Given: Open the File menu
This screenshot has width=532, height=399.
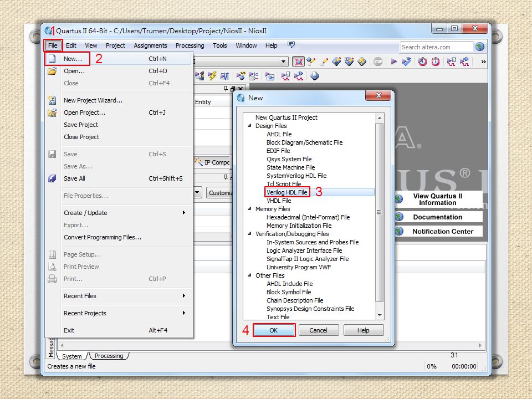Looking at the screenshot, I should (x=53, y=45).
